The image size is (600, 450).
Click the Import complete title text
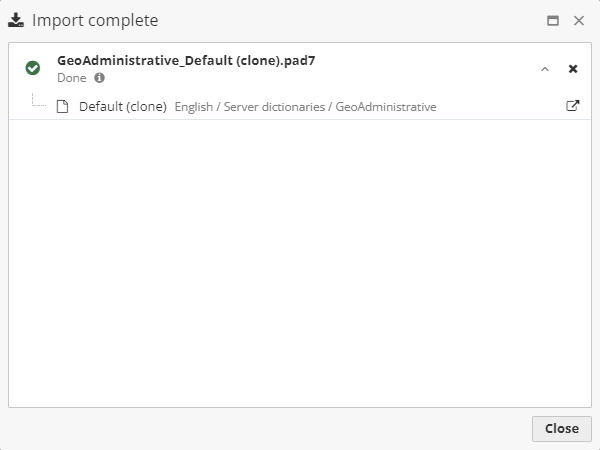(x=95, y=20)
